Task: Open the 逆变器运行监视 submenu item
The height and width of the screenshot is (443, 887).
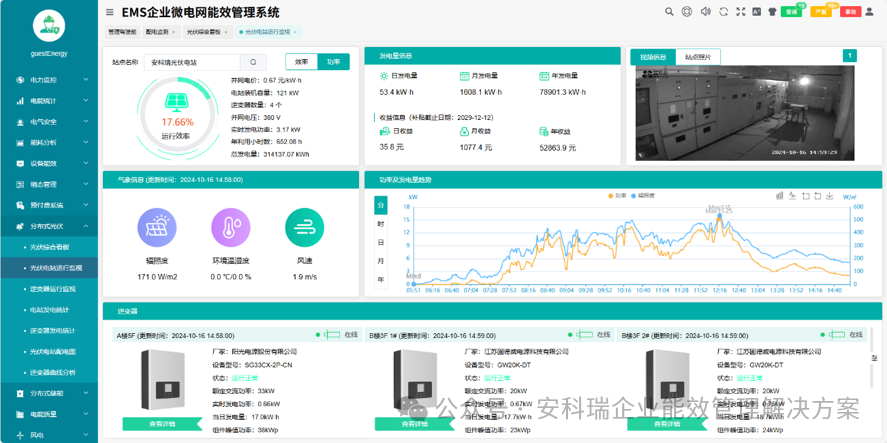Action: coord(49,289)
